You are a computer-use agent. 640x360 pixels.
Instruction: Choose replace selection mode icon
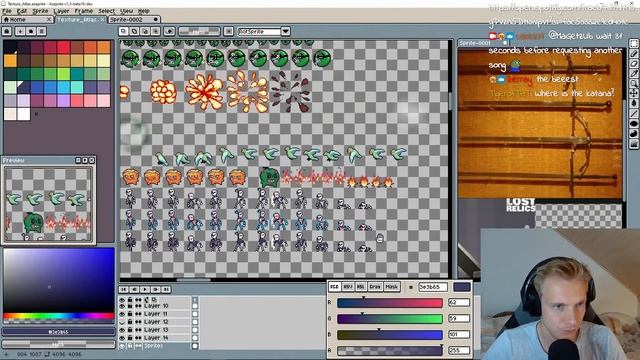point(124,31)
